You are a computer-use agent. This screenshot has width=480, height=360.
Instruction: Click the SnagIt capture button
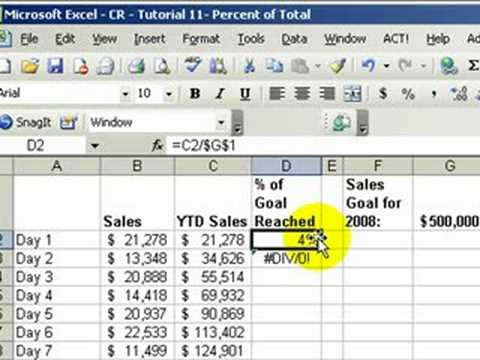coord(26,122)
